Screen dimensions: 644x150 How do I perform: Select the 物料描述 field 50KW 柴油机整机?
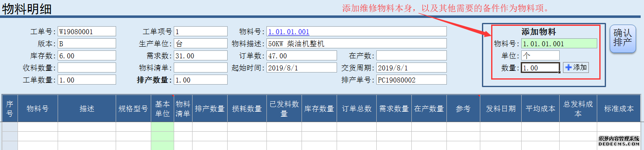tap(357, 44)
